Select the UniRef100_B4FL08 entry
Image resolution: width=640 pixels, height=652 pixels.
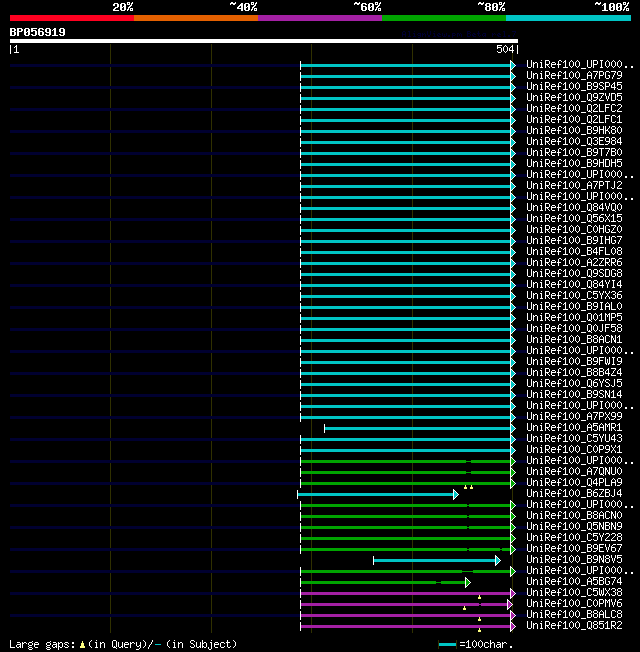[x=574, y=252]
